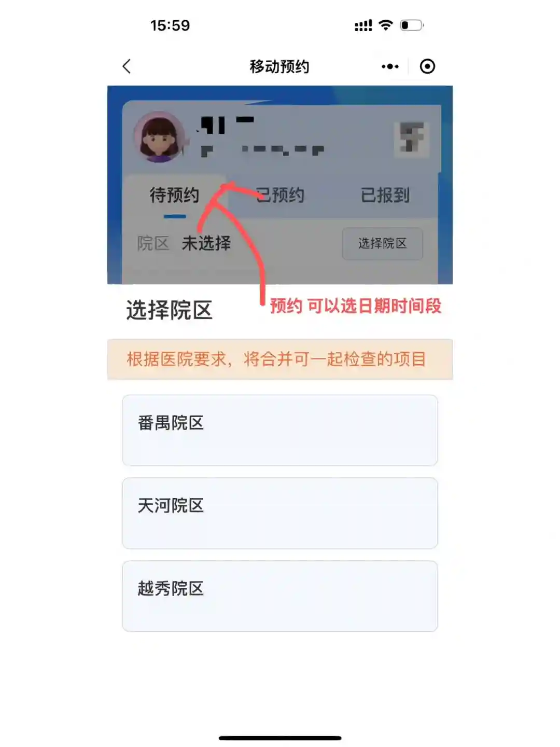The image size is (560, 747).
Task: Tap the 未选择 campus value
Action: [206, 243]
